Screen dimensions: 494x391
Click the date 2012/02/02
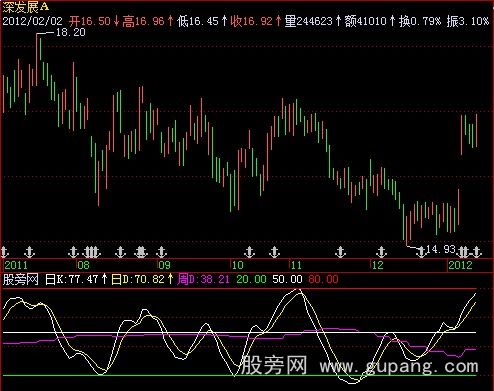(x=32, y=21)
